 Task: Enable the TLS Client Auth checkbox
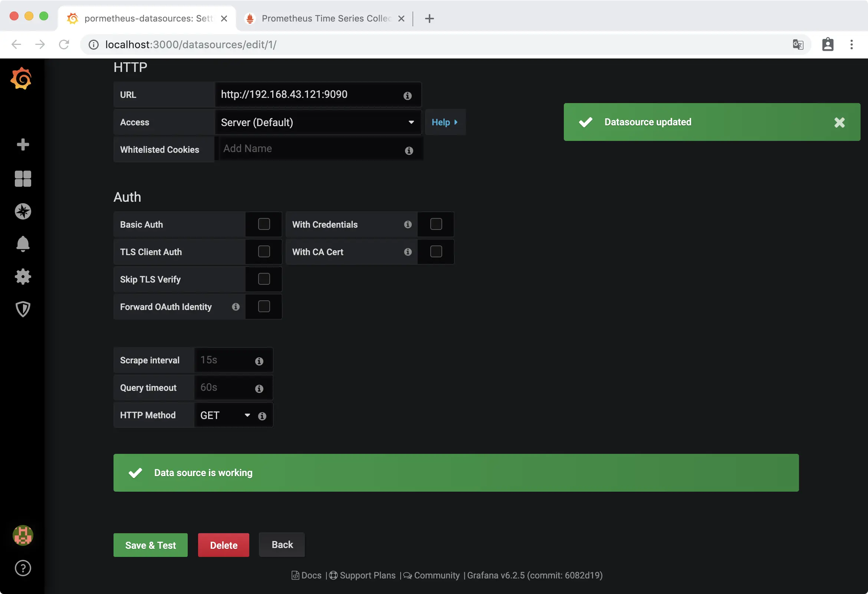click(264, 252)
